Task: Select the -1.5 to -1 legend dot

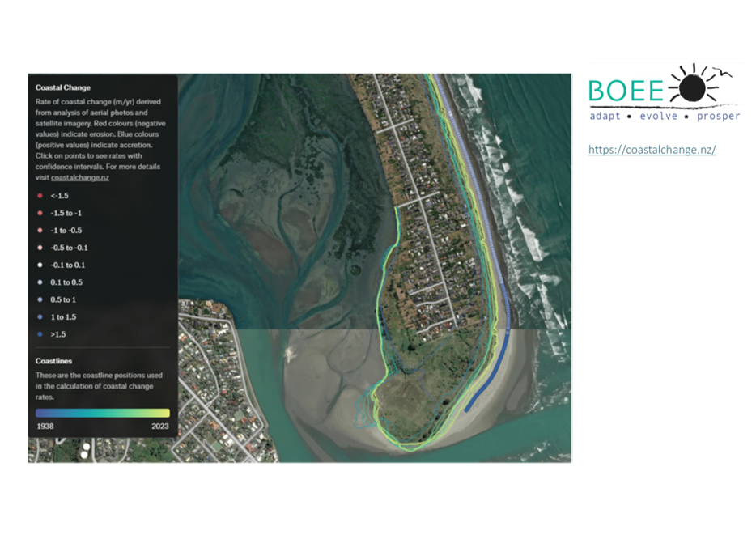Action: 40,213
